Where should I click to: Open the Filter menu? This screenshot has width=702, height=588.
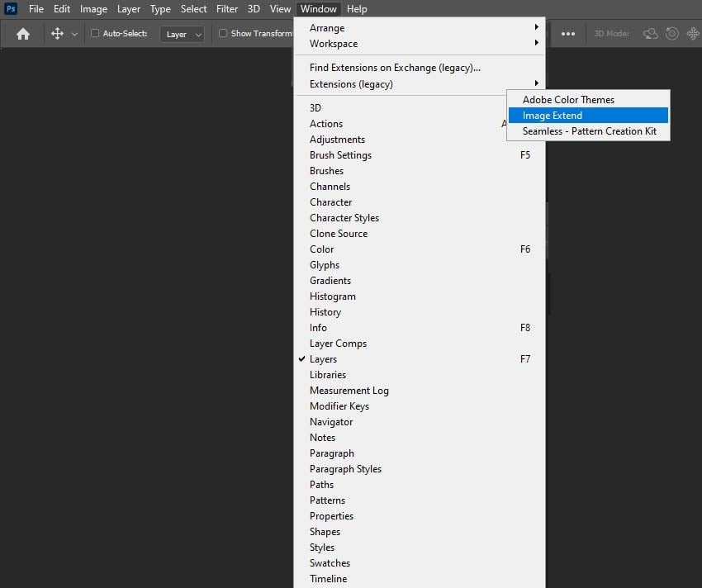tap(227, 9)
